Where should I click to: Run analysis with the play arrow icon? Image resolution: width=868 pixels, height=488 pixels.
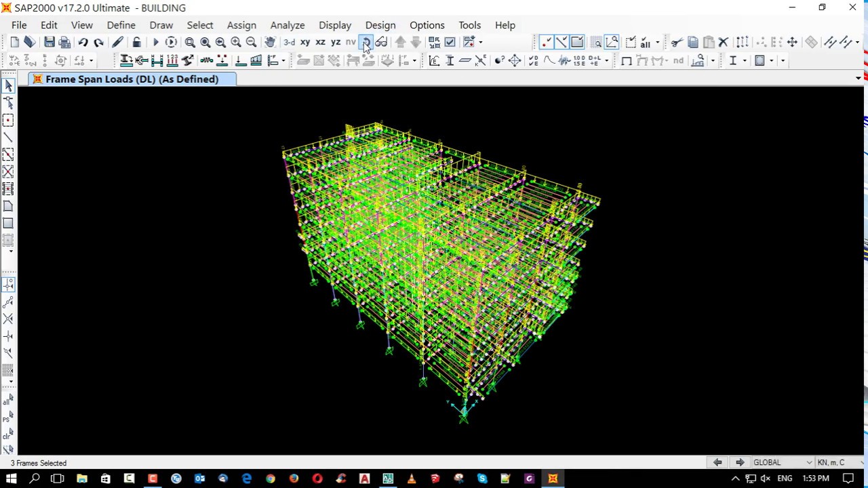(155, 42)
